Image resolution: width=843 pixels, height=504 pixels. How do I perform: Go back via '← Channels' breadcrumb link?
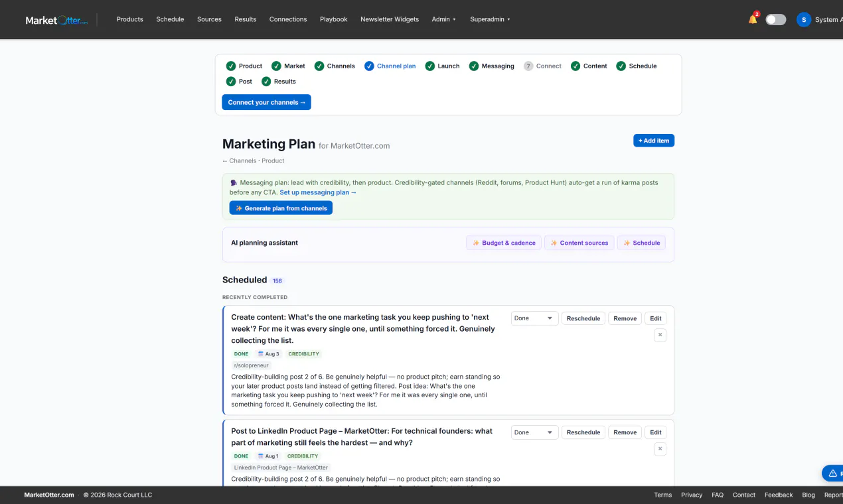(x=239, y=160)
